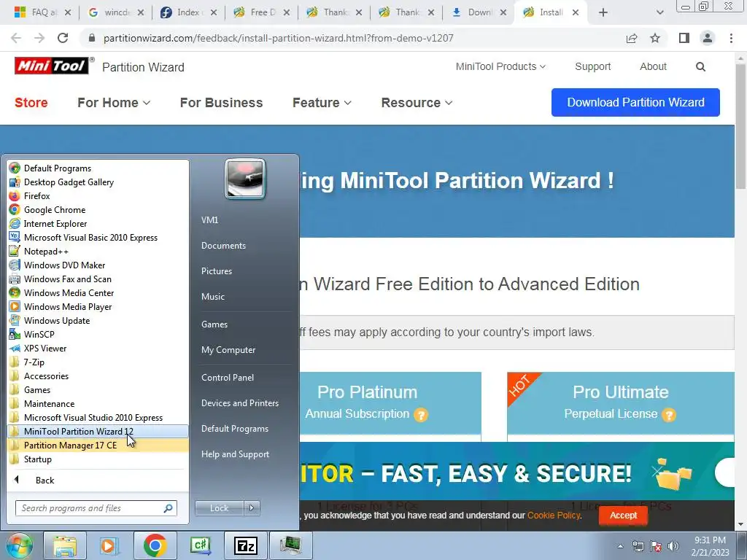Viewport: 747px width, 560px height.
Task: Open media player taskbar icon
Action: click(109, 545)
